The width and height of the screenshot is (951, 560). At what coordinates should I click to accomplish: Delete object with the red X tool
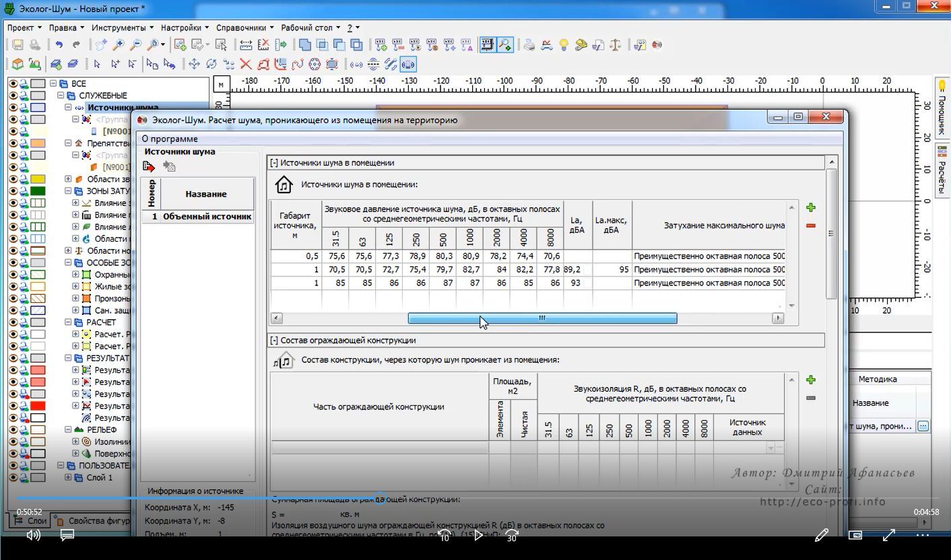246,64
